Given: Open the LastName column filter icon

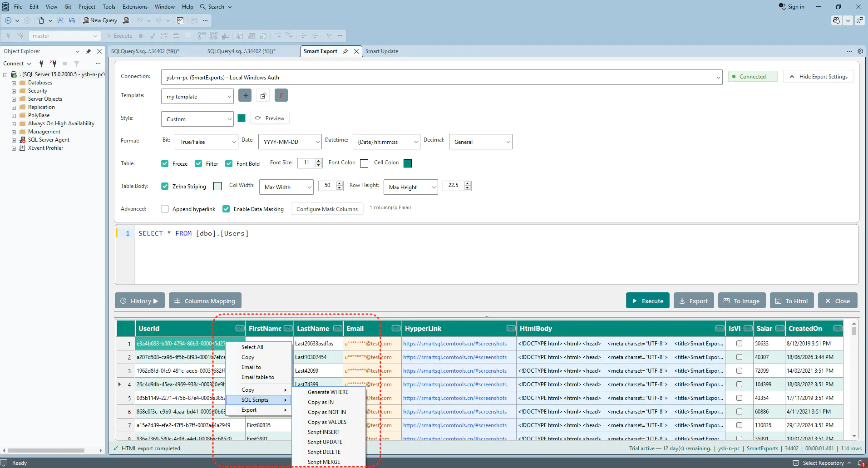Looking at the screenshot, I should 338,328.
